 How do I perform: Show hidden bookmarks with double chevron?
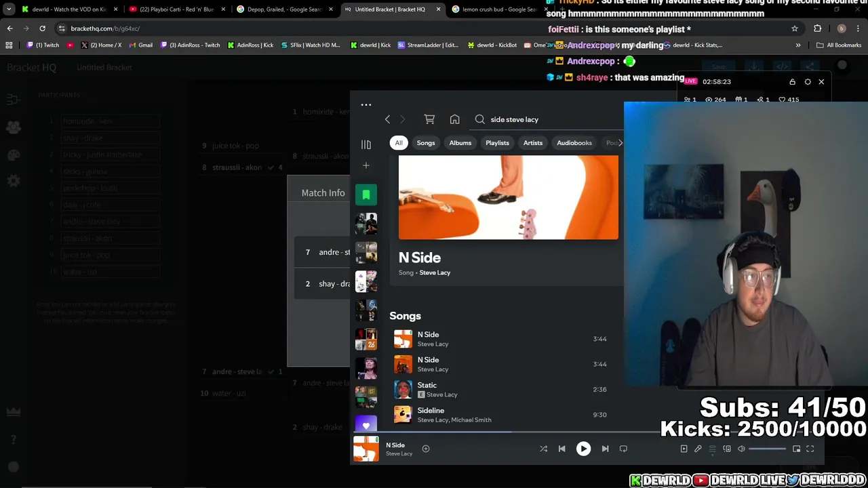(x=798, y=45)
